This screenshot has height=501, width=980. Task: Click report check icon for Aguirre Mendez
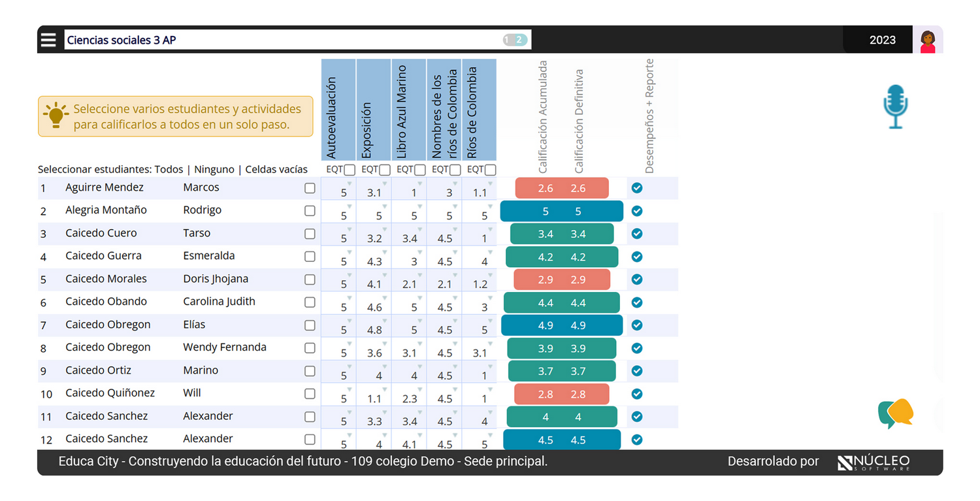(x=637, y=188)
